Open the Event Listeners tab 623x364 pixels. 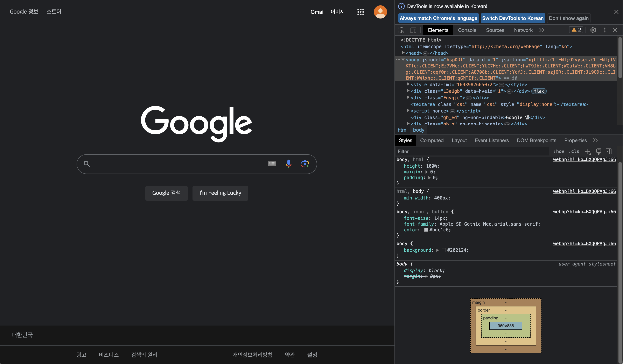pyautogui.click(x=492, y=140)
